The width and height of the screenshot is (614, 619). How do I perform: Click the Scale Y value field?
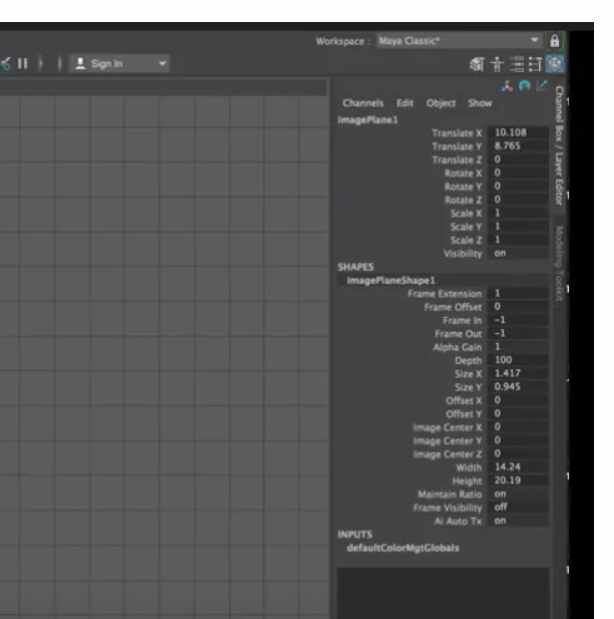[518, 227]
